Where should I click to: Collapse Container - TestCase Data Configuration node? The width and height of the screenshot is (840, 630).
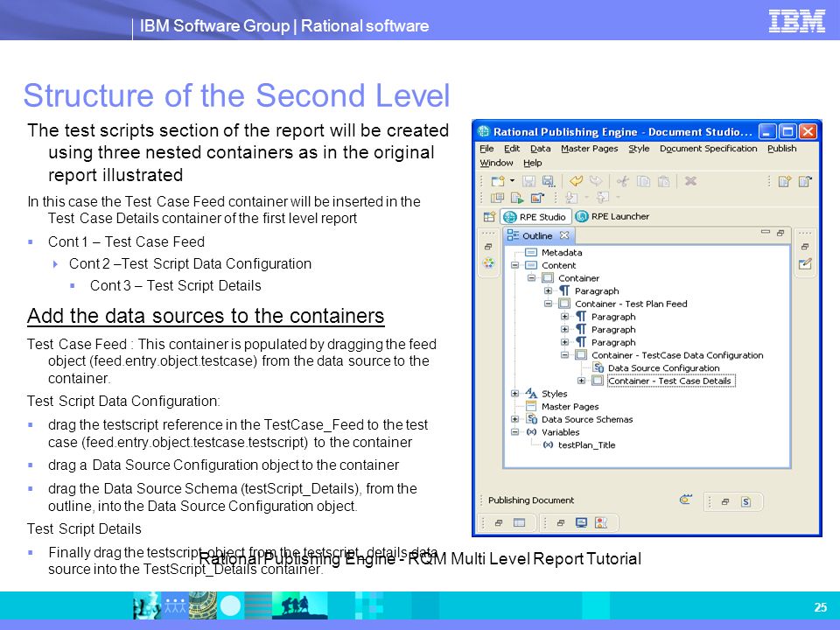564,355
